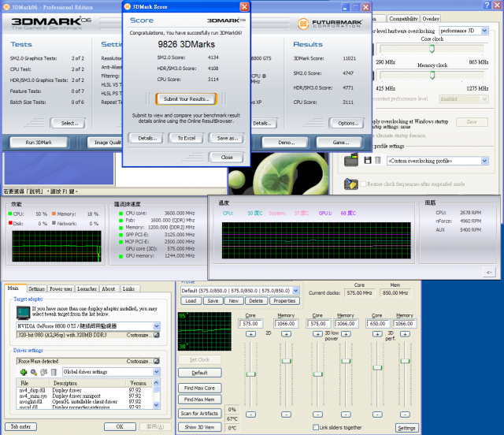This screenshot has width=504, height=435.
Task: Open the NVIDIA GeForce 8800 GTS adapter dropdown
Action: [157, 326]
